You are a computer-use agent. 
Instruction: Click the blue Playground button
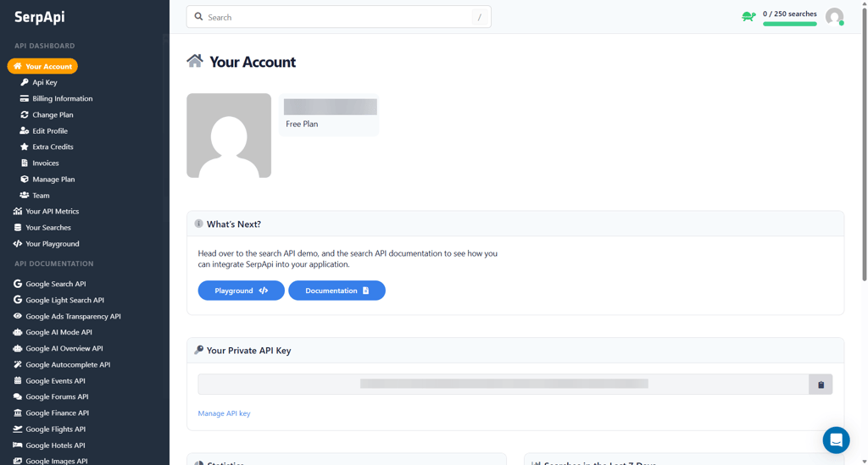pos(242,291)
